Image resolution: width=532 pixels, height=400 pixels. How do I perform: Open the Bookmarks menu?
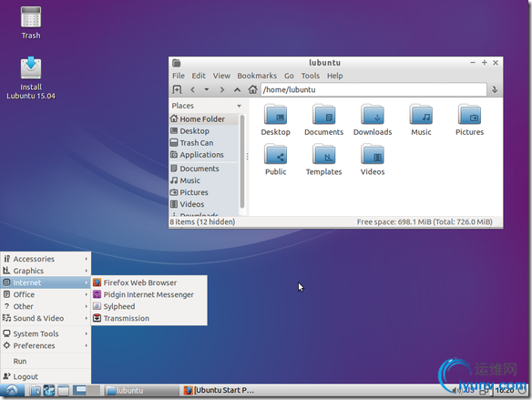coord(257,76)
